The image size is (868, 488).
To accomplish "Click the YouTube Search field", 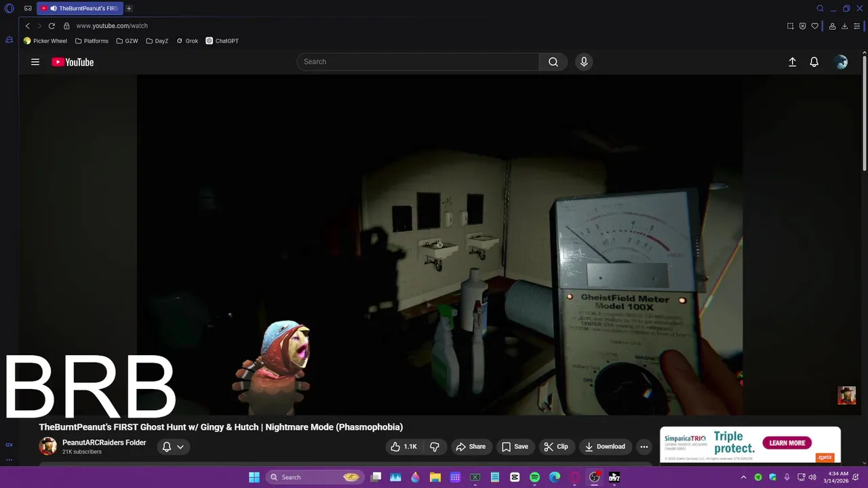I will (x=418, y=62).
